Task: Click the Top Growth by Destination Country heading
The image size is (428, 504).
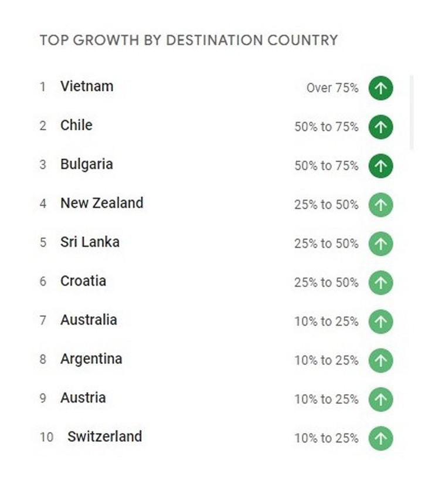Action: [188, 40]
